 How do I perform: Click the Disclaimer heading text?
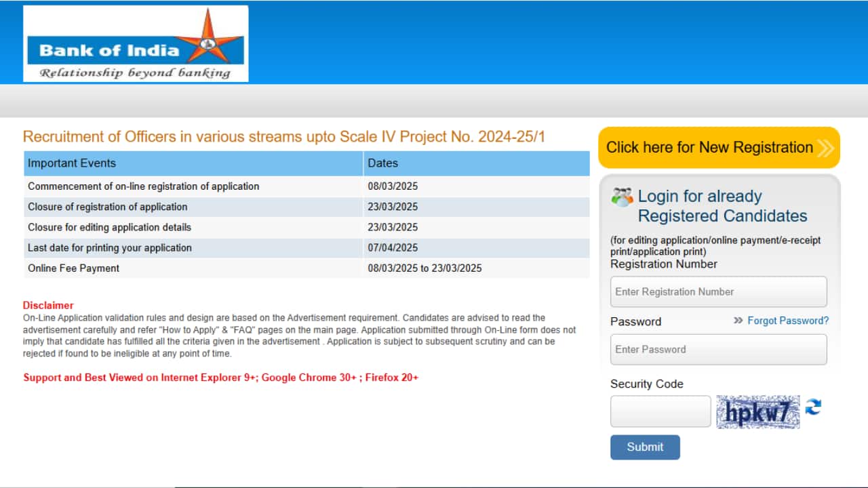[x=47, y=305]
